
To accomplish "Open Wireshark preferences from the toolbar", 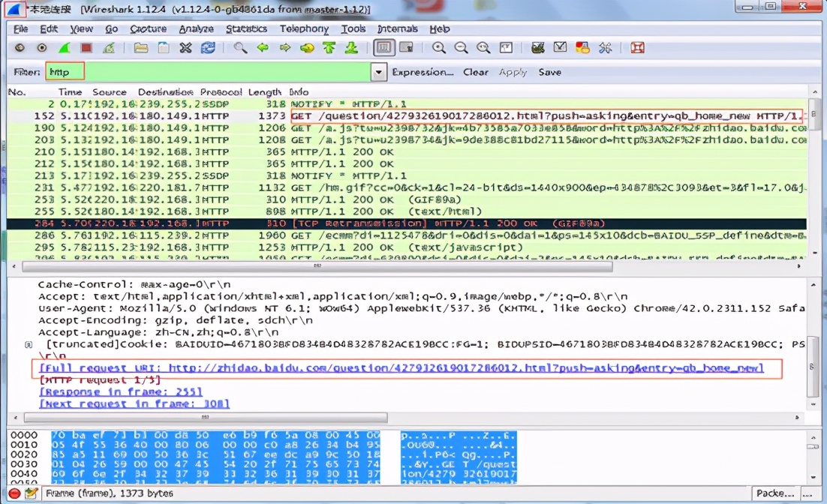I will point(605,48).
